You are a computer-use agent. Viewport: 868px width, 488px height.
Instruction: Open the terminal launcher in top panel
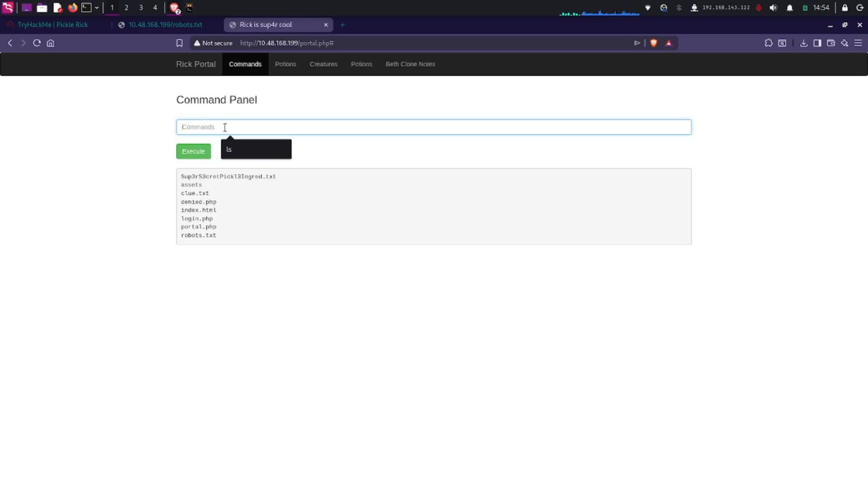(x=86, y=8)
